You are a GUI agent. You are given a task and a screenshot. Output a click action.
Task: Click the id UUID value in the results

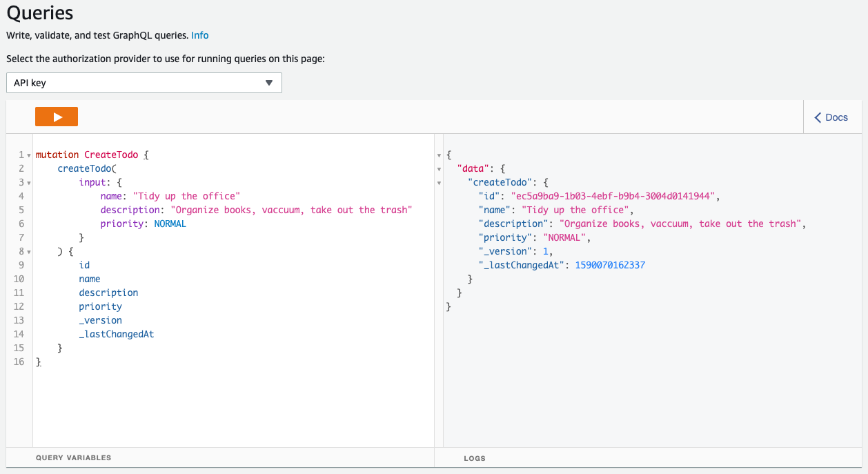click(x=614, y=196)
